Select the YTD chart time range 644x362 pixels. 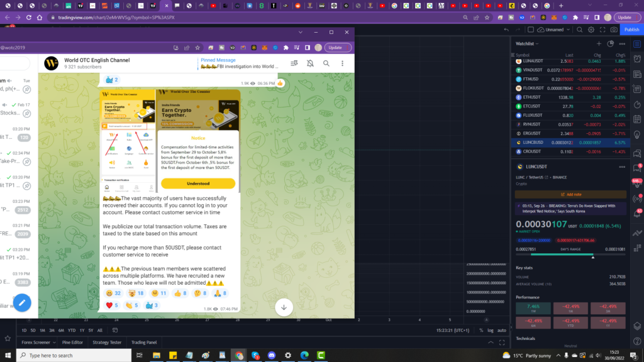[x=72, y=331]
